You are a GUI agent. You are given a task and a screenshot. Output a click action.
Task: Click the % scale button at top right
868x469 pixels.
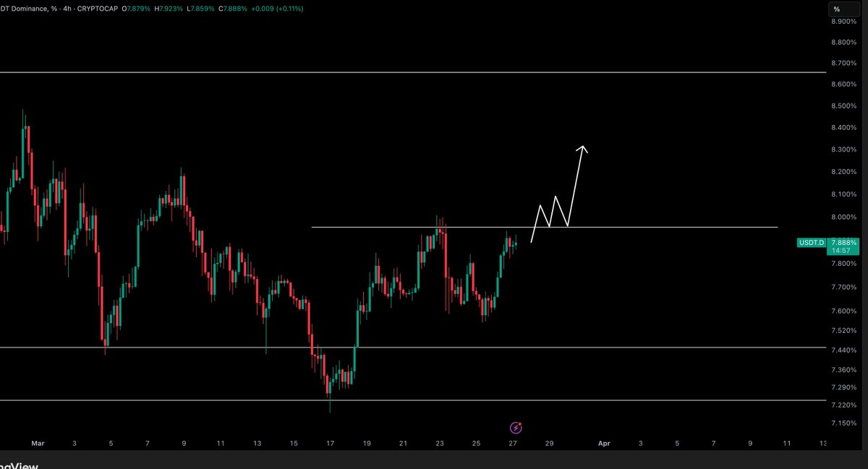coord(844,9)
